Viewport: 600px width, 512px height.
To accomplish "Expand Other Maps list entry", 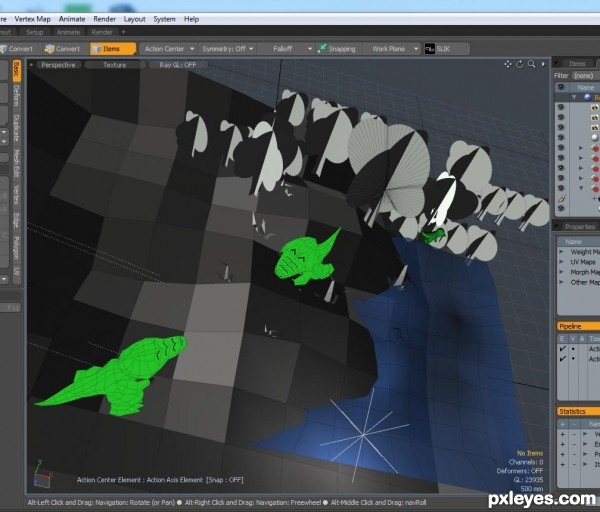I will [562, 282].
